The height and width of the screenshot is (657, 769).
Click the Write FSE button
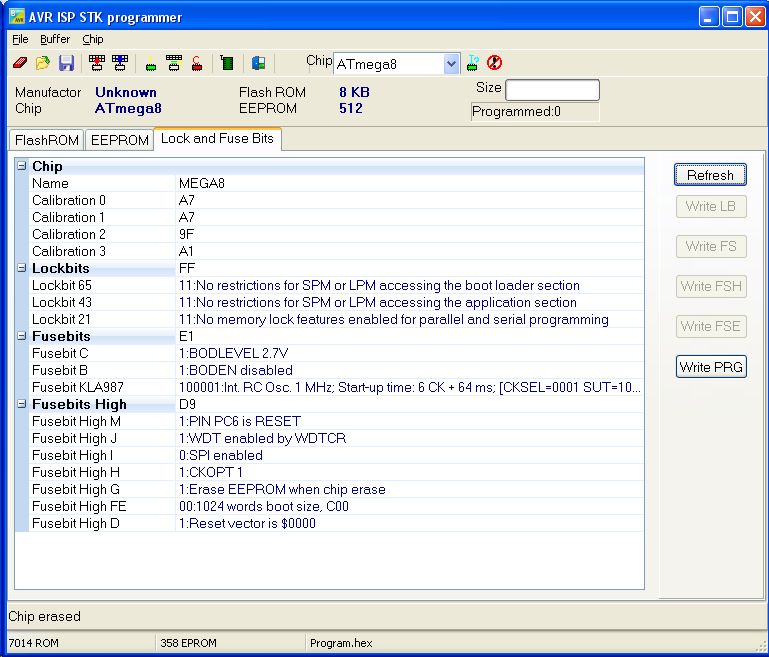(711, 327)
